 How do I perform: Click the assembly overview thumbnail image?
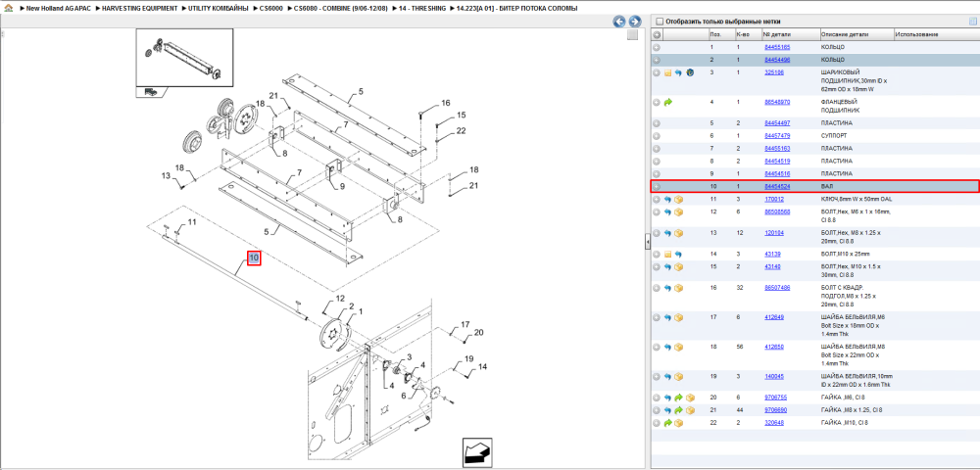[185, 58]
